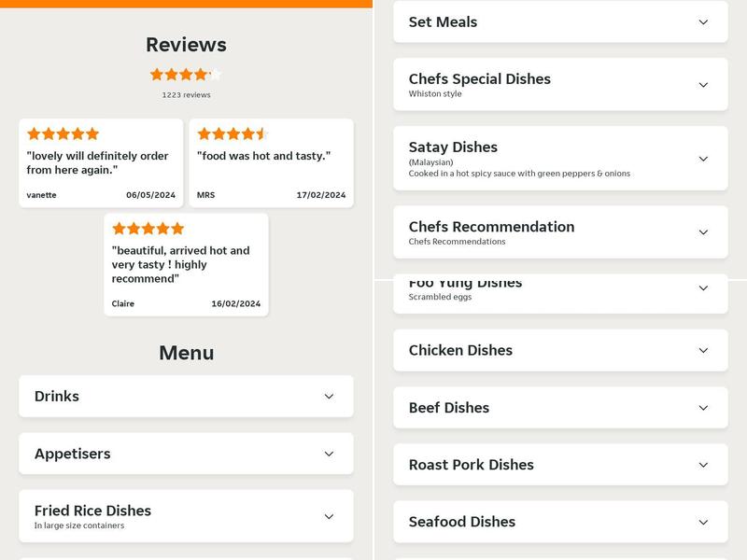Click the 1223 reviews link

tap(185, 93)
